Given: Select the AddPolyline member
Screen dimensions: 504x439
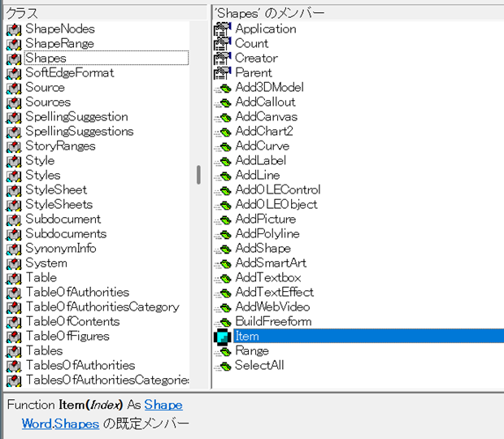Looking at the screenshot, I should (267, 233).
